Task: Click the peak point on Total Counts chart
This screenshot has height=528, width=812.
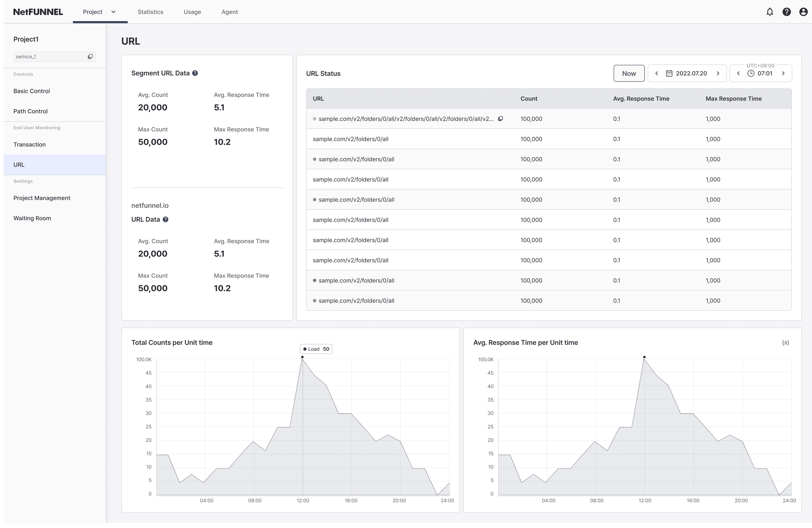Action: 302,357
